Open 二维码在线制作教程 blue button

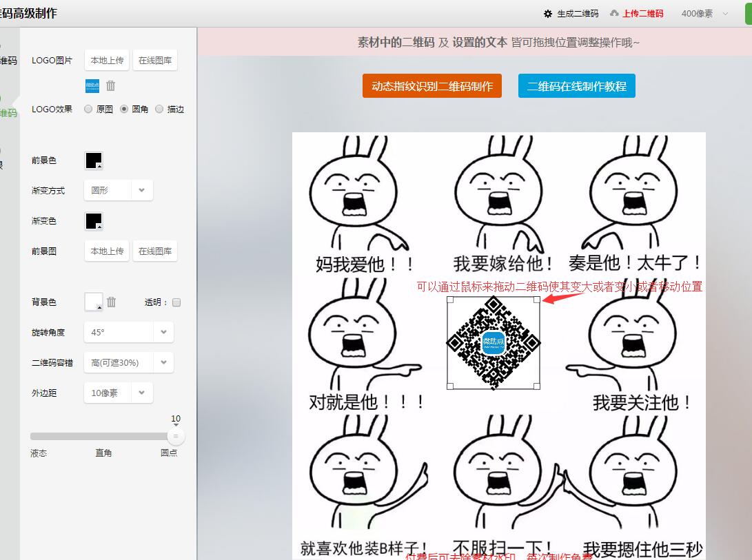tap(577, 86)
